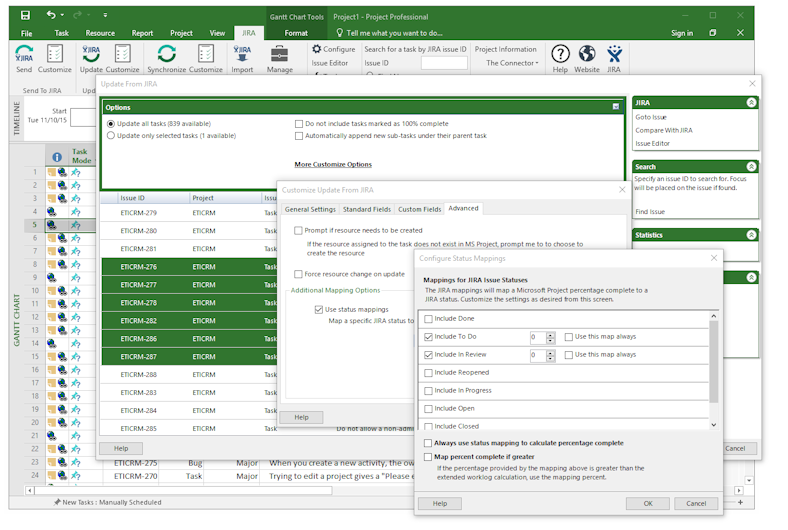The height and width of the screenshot is (530, 788).
Task: Close the Customize Update From JIRA dialog
Action: click(x=622, y=189)
